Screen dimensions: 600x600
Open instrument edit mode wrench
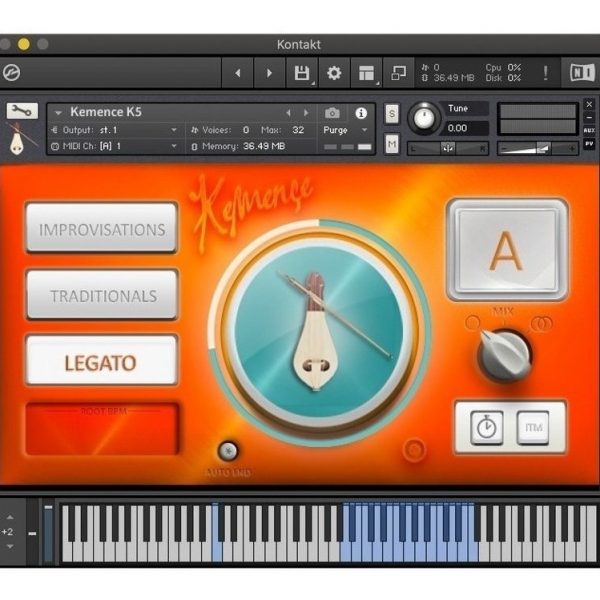pyautogui.click(x=22, y=111)
